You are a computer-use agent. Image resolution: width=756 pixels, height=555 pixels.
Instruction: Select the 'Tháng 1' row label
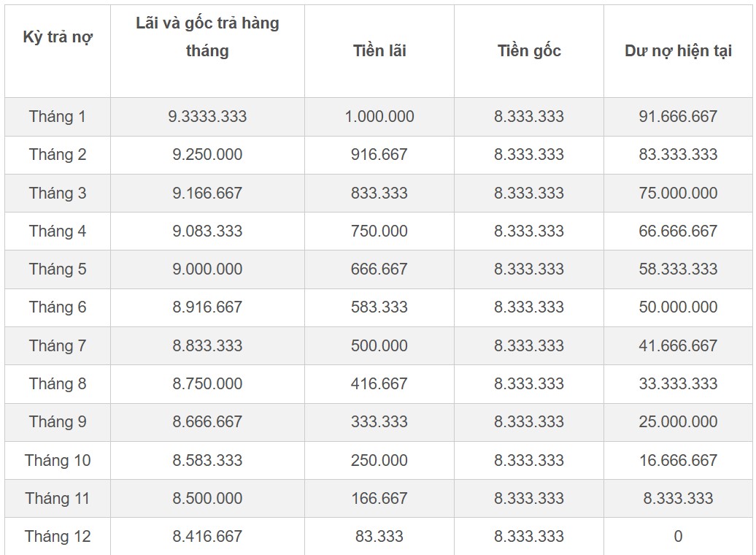tap(58, 116)
